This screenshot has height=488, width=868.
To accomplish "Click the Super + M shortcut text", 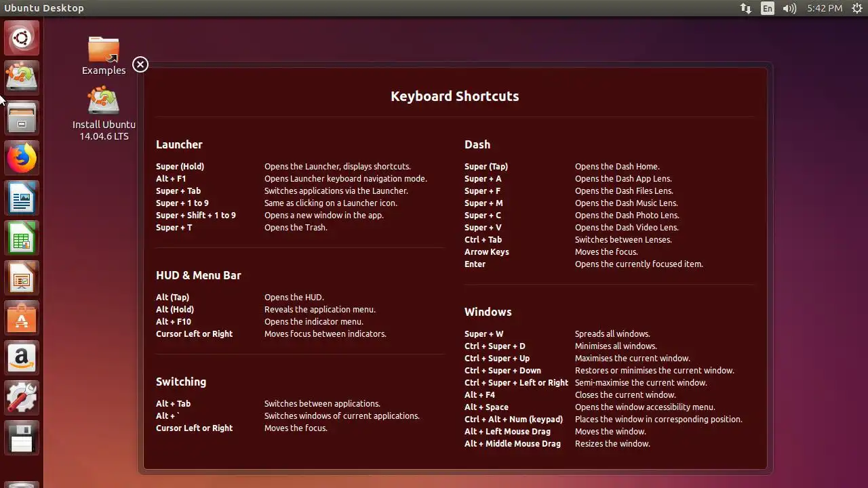I will click(484, 203).
